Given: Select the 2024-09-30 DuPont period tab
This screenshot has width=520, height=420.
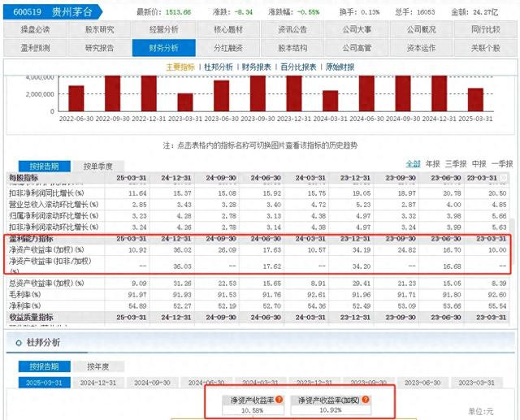Looking at the screenshot, I should tap(152, 383).
